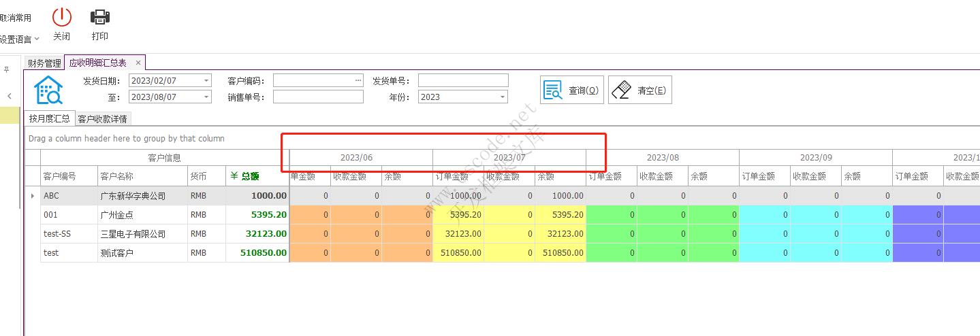Open the 发货日期 start date dropdown
Screen dimensions: 980x336
click(206, 80)
